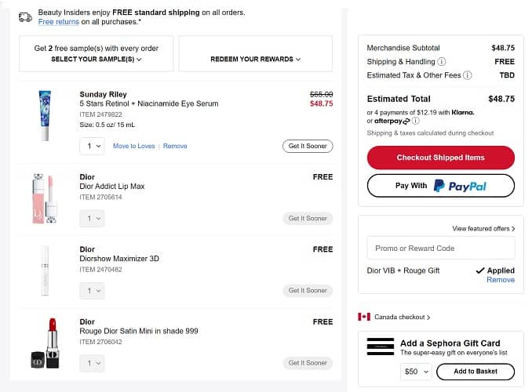This screenshot has height=392, width=532.
Task: Open View featured offers link
Action: [483, 229]
